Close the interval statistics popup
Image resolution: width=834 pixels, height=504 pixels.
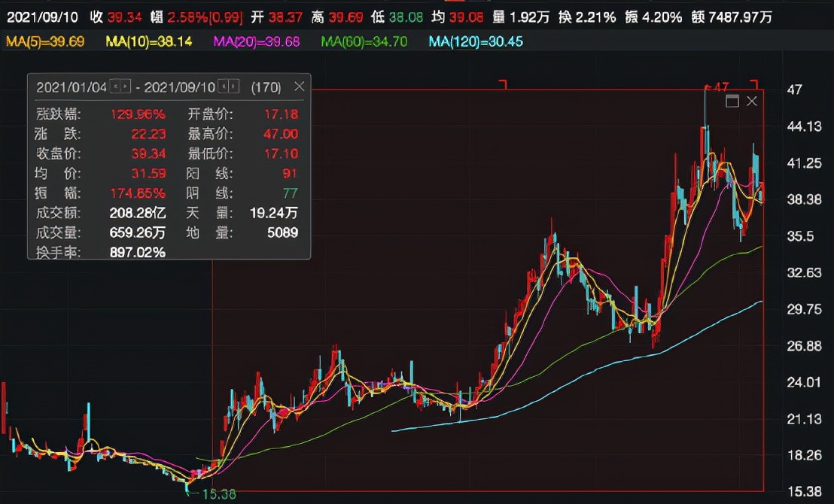(299, 87)
